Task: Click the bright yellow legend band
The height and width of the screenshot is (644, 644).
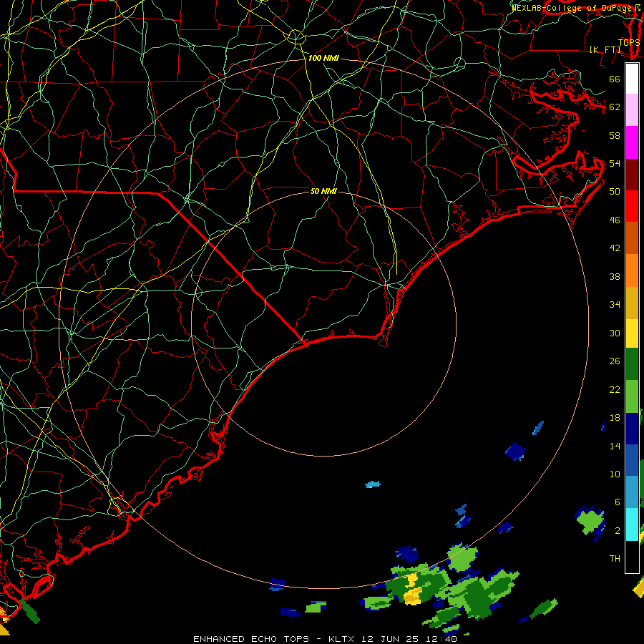Action: (632, 333)
